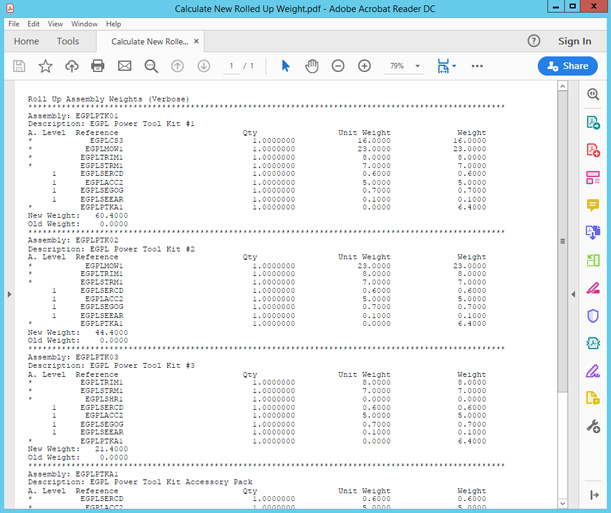The image size is (611, 513).
Task: Go to the next page with the down arrow
Action: (x=204, y=66)
